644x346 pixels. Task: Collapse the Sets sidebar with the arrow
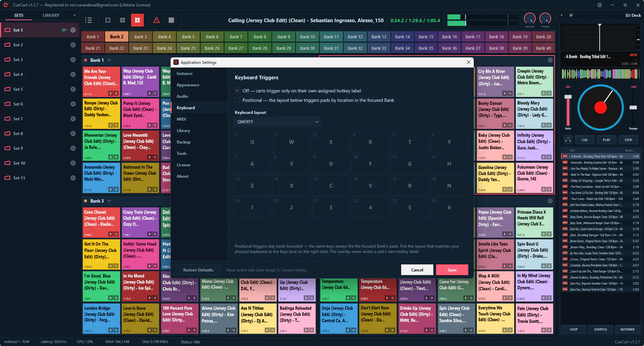tap(75, 15)
